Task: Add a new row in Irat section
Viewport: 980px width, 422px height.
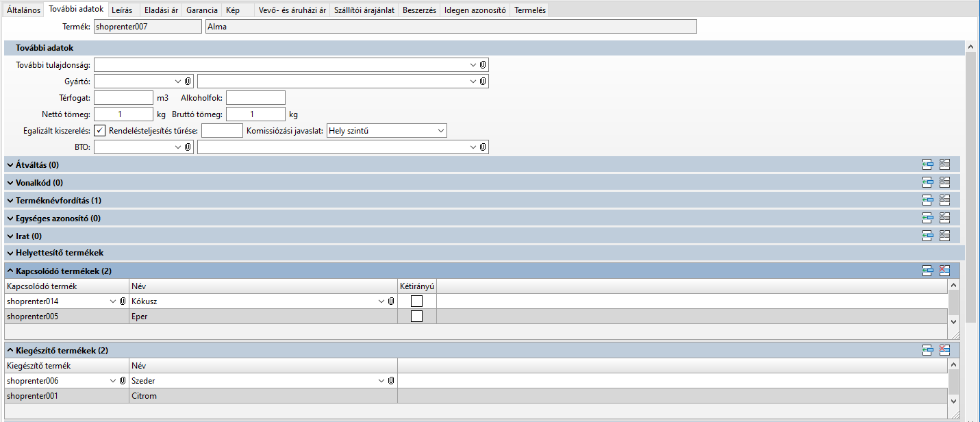Action: (x=928, y=236)
